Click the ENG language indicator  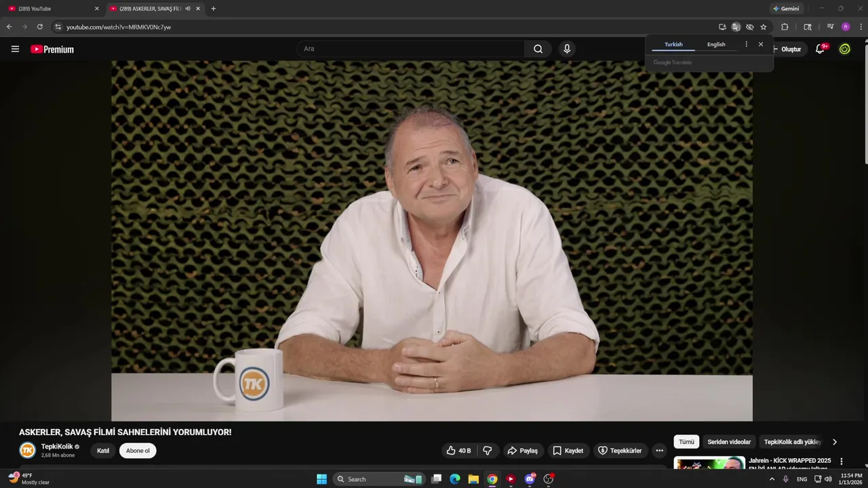(x=802, y=479)
